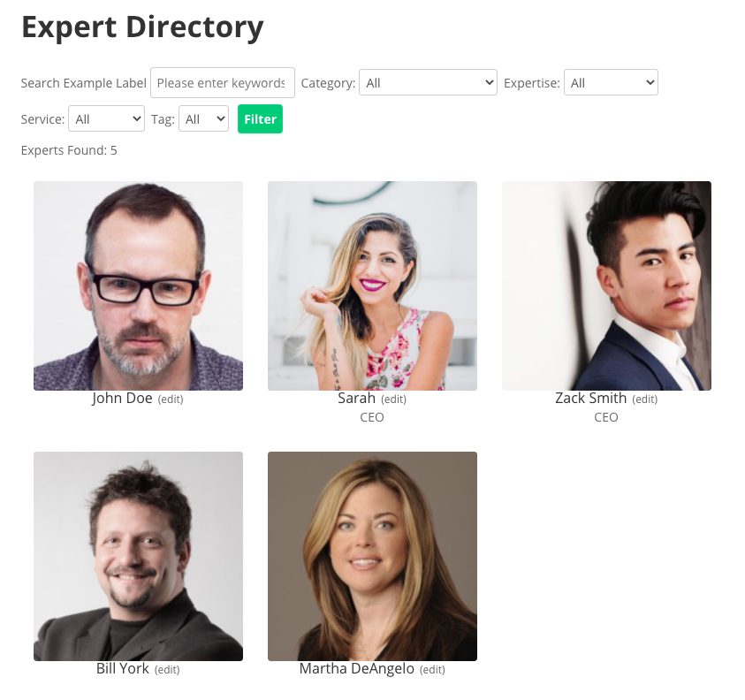Open Martha DeAngelo's profile photo
Viewport: 745px width, 700px height.
pyautogui.click(x=372, y=556)
